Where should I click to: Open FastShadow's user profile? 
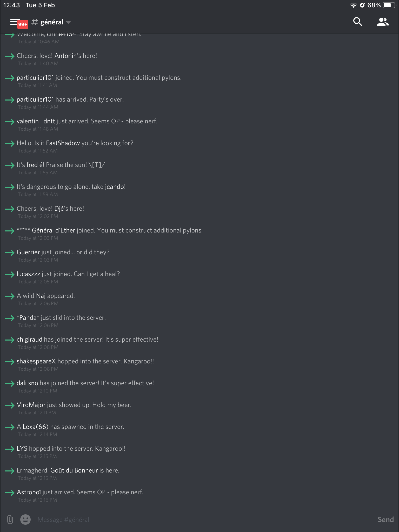pos(63,143)
